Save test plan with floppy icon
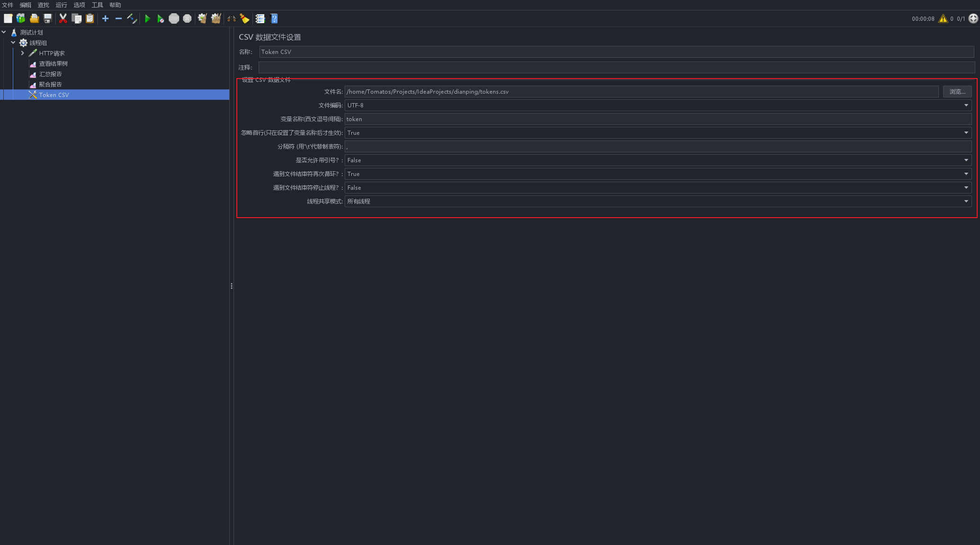Screen dimensions: 980x545 (48, 18)
